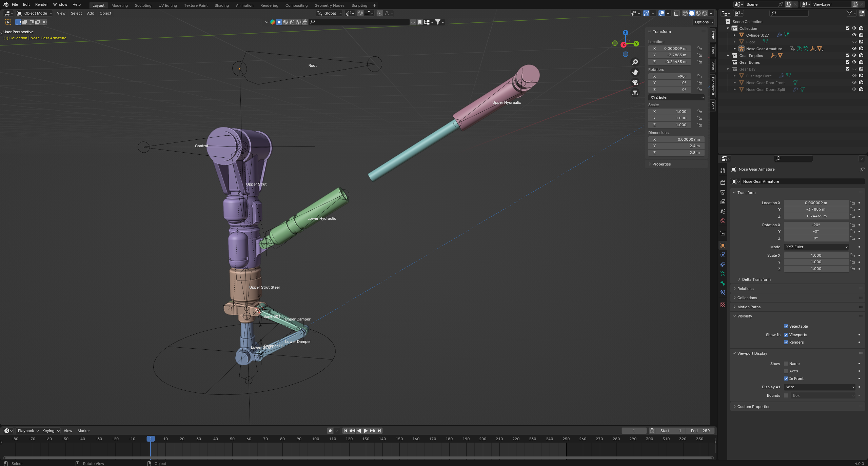The height and width of the screenshot is (466, 868).
Task: Click the viewport zoom magnifier icon
Action: click(635, 62)
